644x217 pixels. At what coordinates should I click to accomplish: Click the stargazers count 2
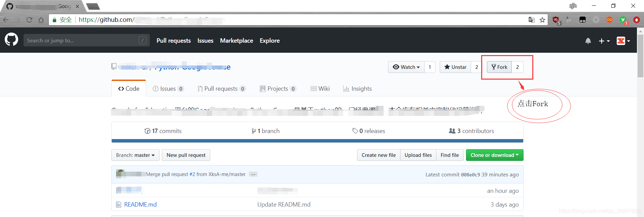tap(476, 67)
